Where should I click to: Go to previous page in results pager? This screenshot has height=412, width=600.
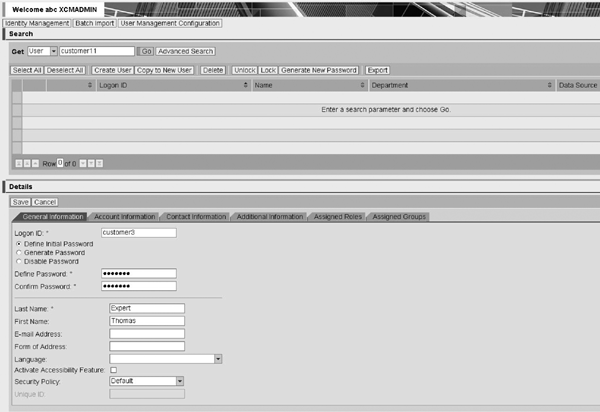[x=27, y=164]
